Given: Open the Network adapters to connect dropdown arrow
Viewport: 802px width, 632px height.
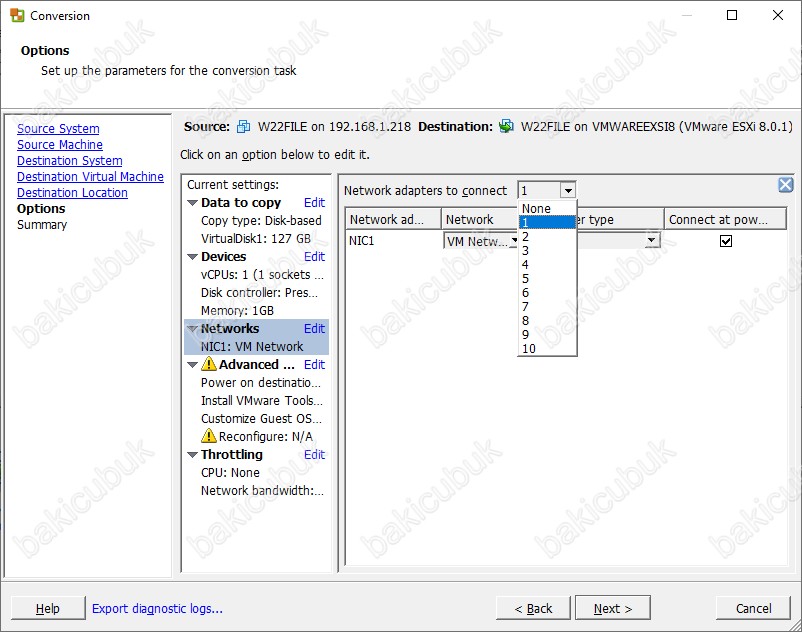Looking at the screenshot, I should pyautogui.click(x=568, y=191).
